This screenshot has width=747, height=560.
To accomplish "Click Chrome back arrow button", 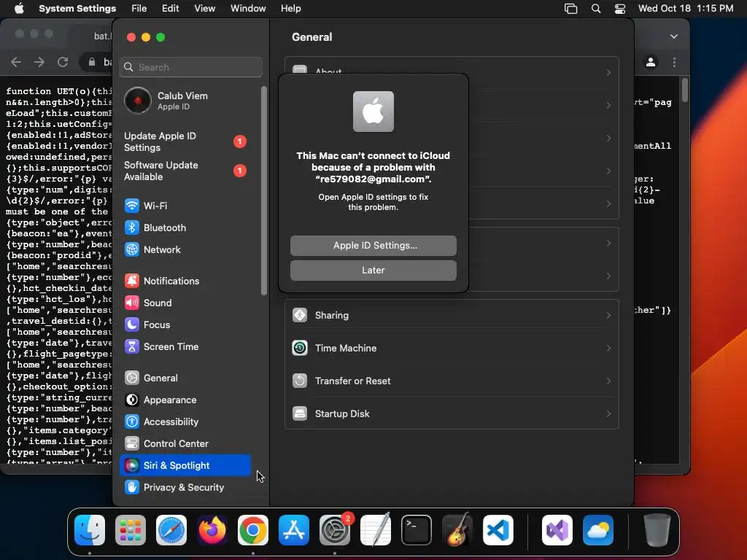I will tap(16, 62).
